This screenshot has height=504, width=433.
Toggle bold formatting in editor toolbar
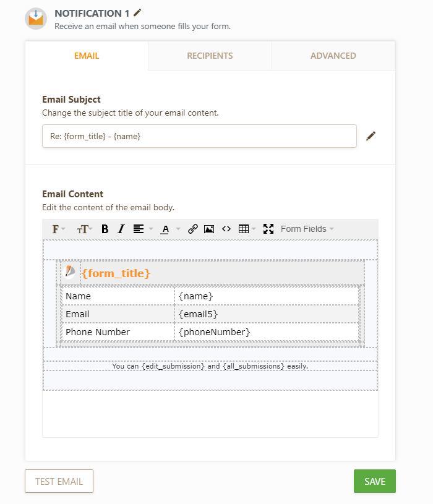click(105, 229)
